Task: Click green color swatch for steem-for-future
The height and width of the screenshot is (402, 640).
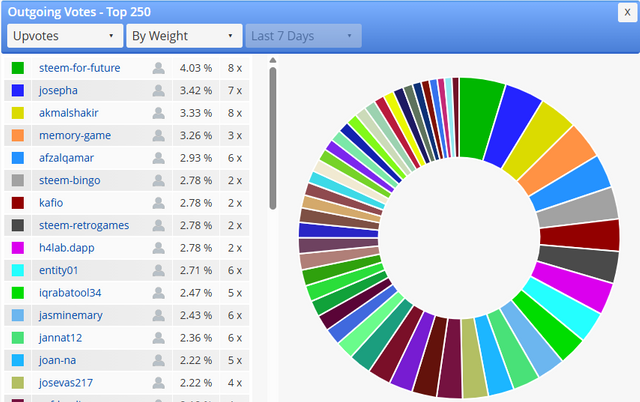Action: click(x=18, y=68)
